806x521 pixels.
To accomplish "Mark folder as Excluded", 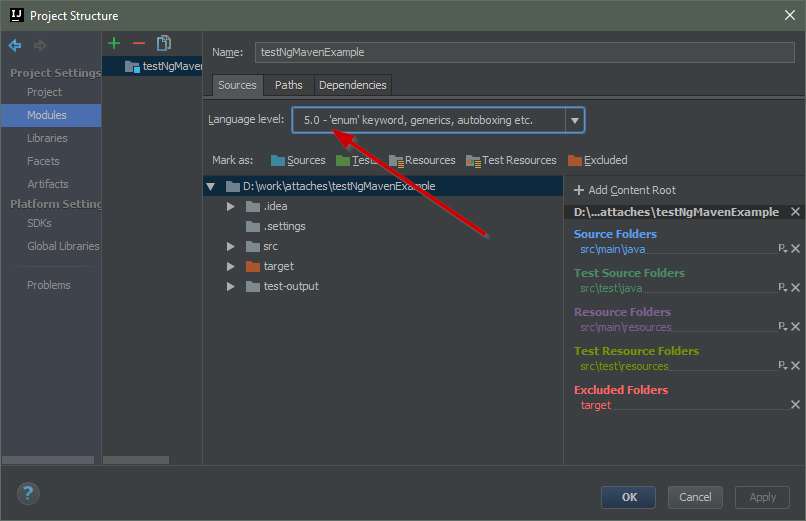I will [598, 160].
